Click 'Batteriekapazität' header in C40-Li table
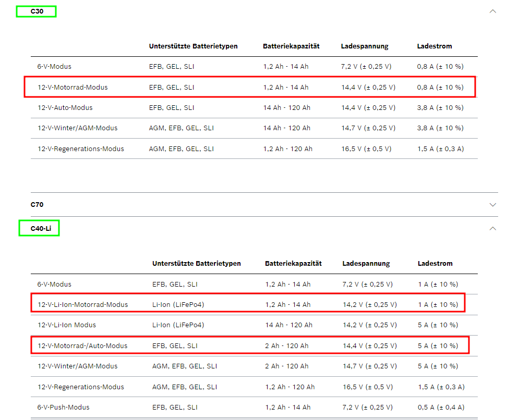531x420 pixels. (x=293, y=263)
